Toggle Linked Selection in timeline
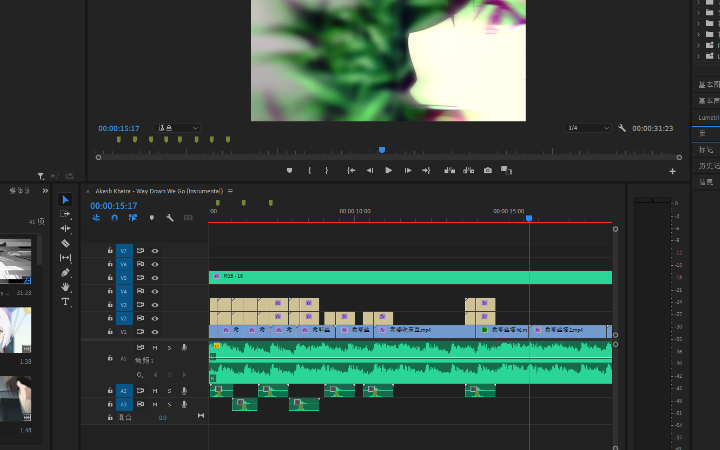The image size is (720, 450). pyautogui.click(x=133, y=218)
